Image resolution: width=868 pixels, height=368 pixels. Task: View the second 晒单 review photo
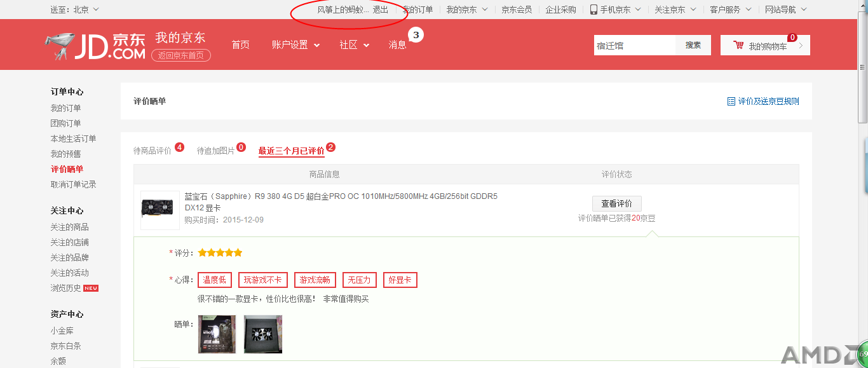coord(263,334)
